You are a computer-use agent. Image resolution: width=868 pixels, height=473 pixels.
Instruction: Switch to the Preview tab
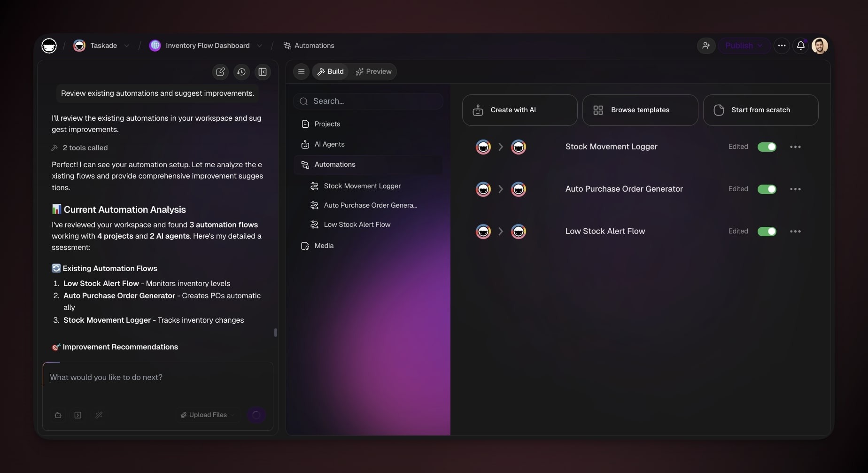click(374, 72)
